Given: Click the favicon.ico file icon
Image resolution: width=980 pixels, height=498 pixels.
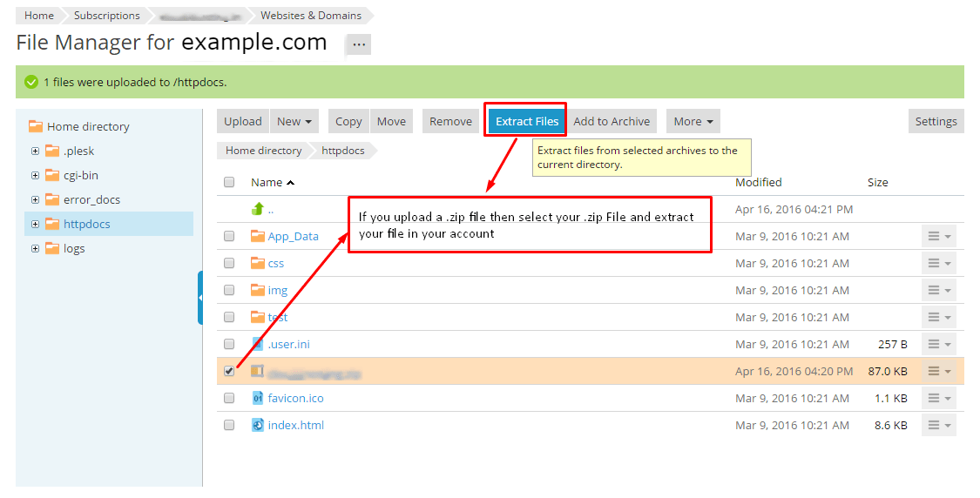Looking at the screenshot, I should tap(257, 398).
